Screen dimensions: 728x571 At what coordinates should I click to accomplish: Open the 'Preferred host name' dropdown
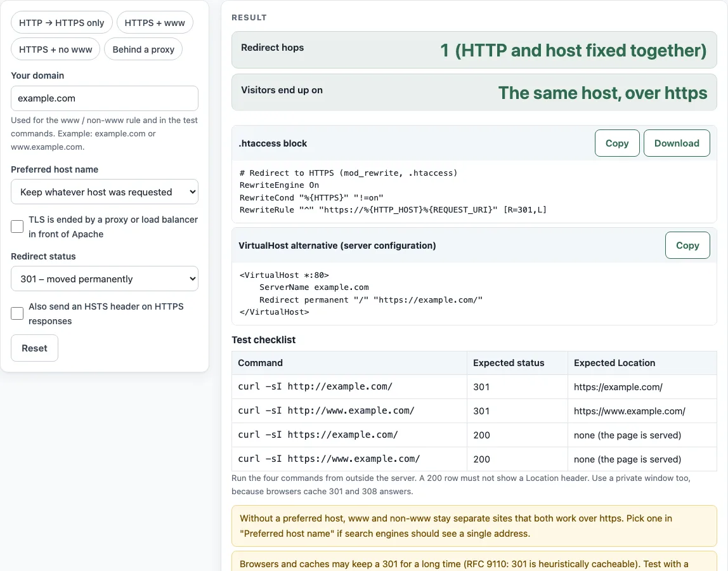[x=105, y=192]
